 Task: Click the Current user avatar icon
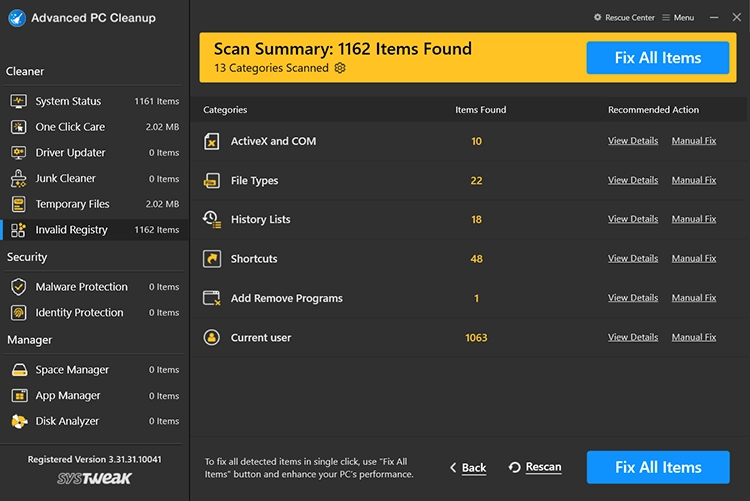coord(212,337)
